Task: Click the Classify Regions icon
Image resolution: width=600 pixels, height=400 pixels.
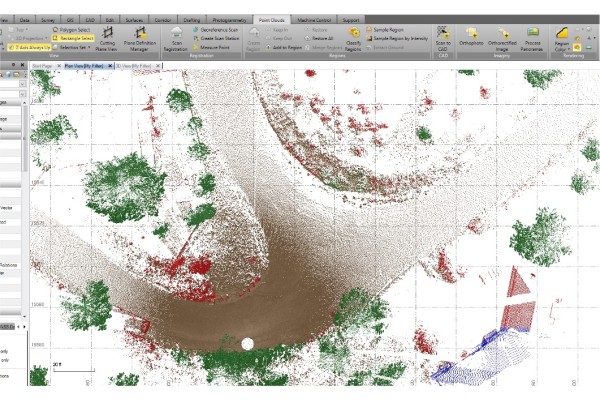Action: point(353,38)
